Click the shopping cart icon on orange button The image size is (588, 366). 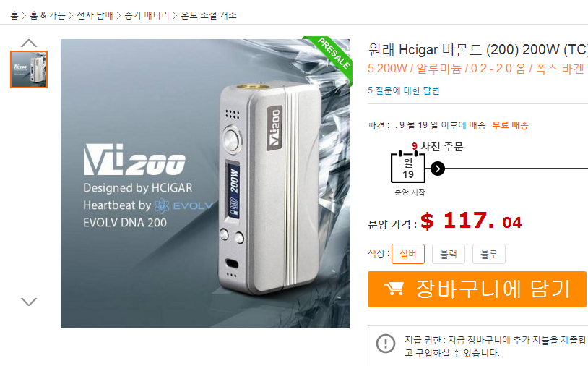[x=394, y=289]
